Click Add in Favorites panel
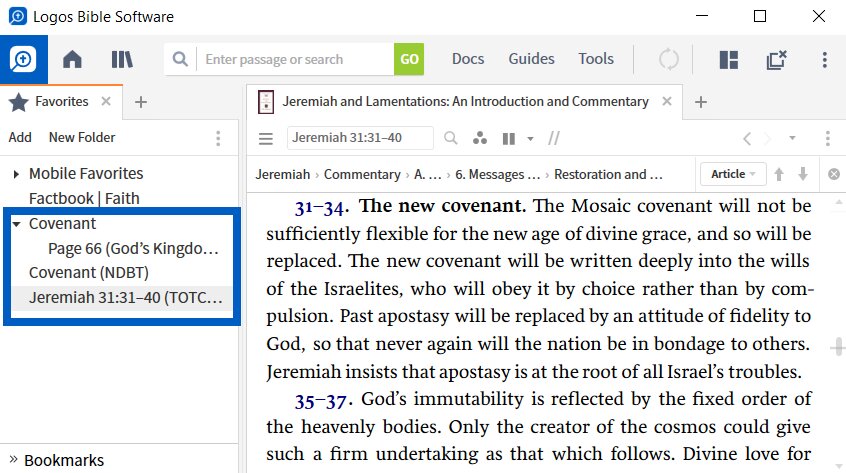 point(20,138)
